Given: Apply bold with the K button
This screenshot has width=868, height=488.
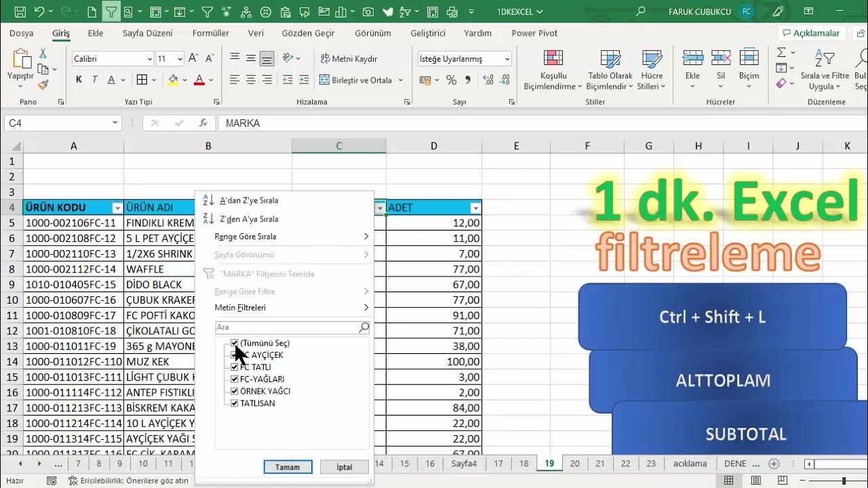Looking at the screenshot, I should tap(79, 80).
